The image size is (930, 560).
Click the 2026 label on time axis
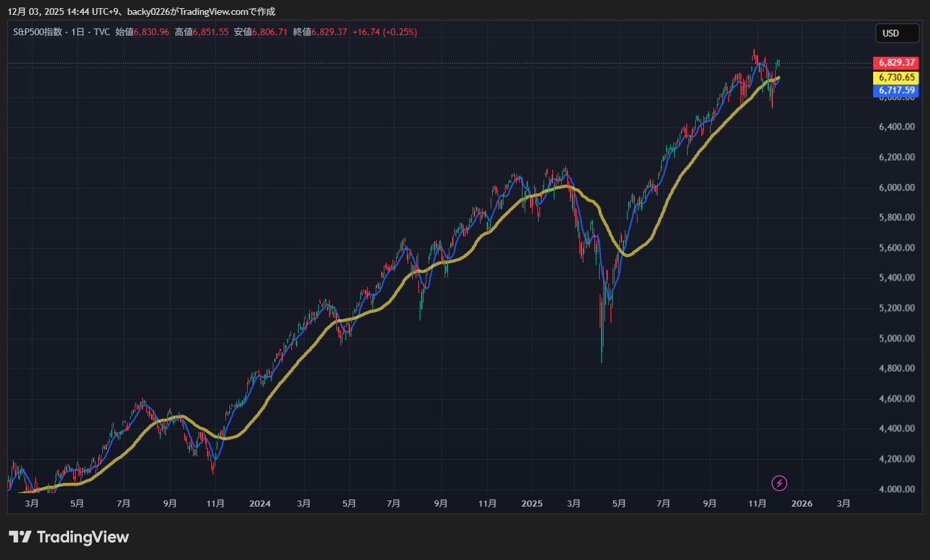coord(802,503)
